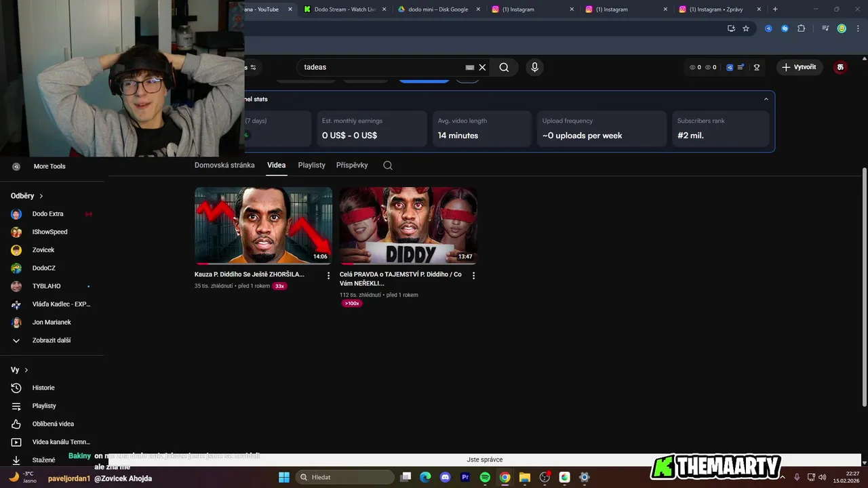868x488 pixels.
Task: Open Stažené in the sidebar
Action: (44, 460)
